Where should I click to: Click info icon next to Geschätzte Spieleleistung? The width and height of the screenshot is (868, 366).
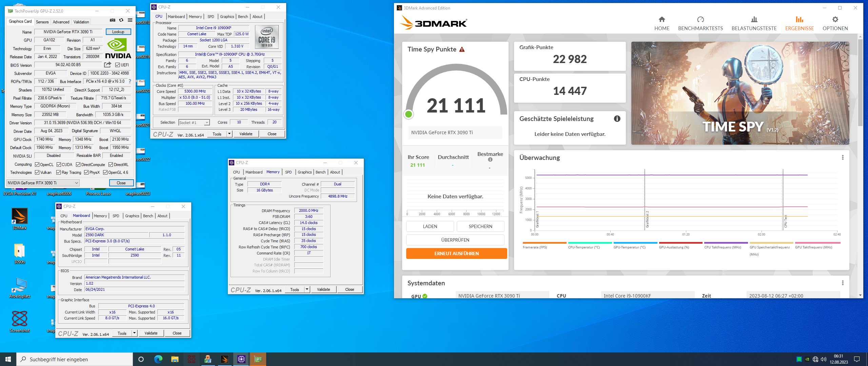coord(617,119)
